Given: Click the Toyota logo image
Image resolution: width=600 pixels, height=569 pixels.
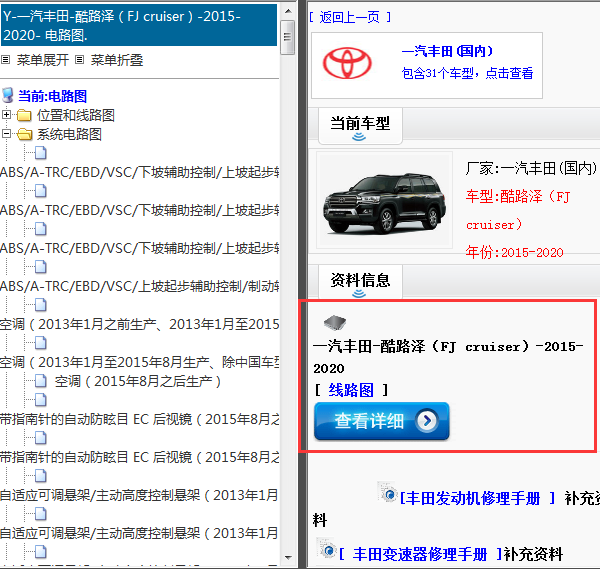Looking at the screenshot, I should 347,63.
